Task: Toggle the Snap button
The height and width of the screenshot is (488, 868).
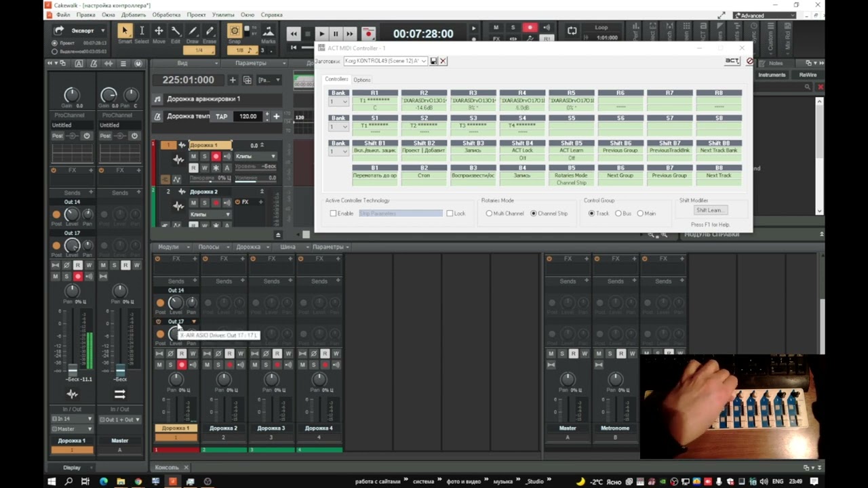Action: 235,31
